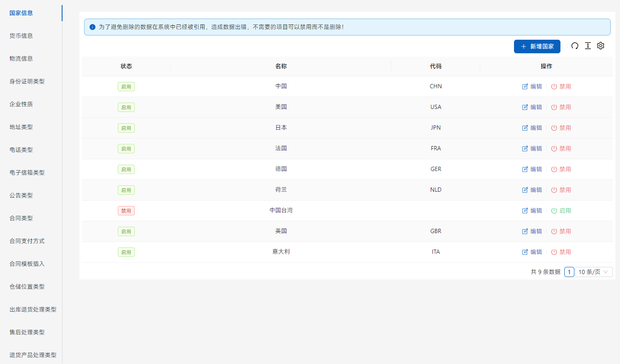Open the row density icon
The image size is (620, 364).
(587, 46)
